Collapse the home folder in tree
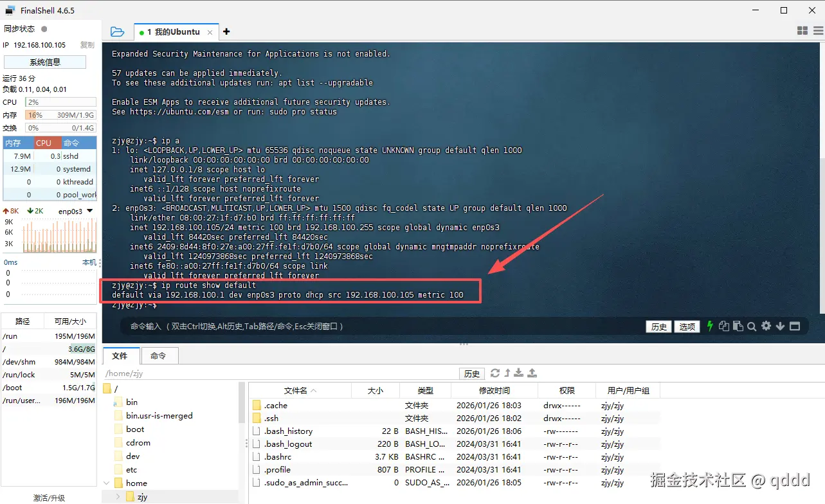The width and height of the screenshot is (825, 504). [107, 483]
